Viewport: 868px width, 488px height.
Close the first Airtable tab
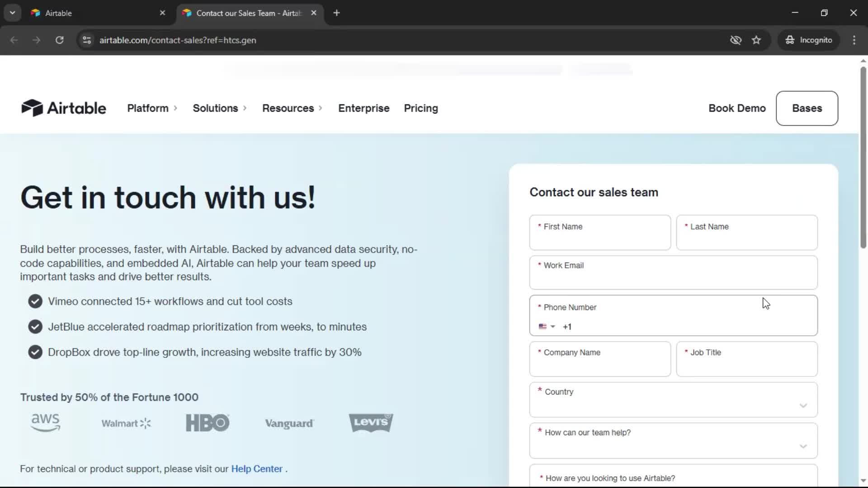pos(163,13)
